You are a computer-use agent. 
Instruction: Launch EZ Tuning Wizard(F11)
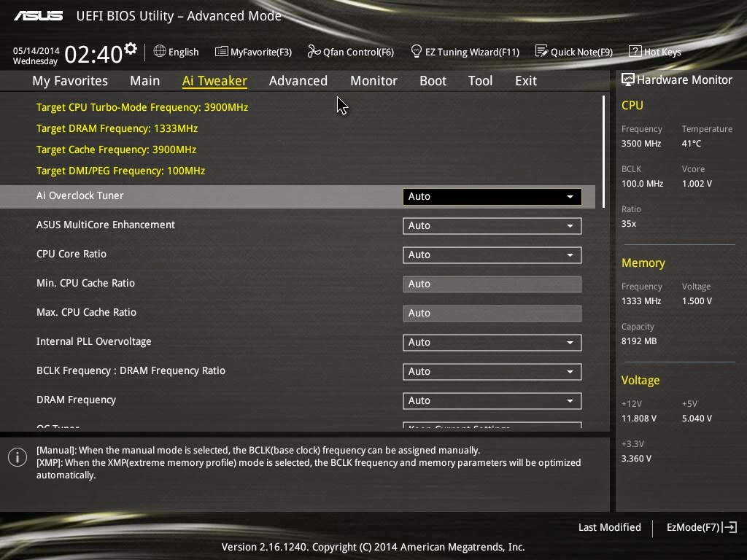(465, 52)
